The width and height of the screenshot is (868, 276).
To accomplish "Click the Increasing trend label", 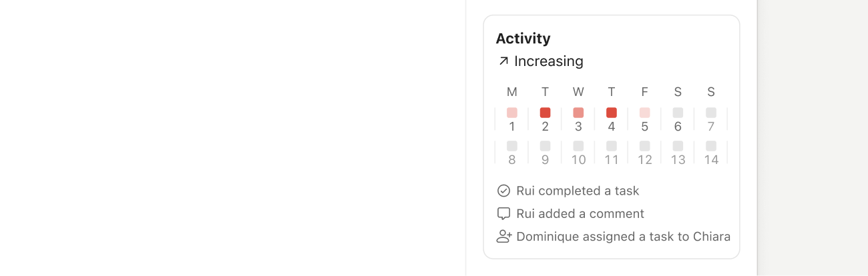I will pyautogui.click(x=548, y=61).
